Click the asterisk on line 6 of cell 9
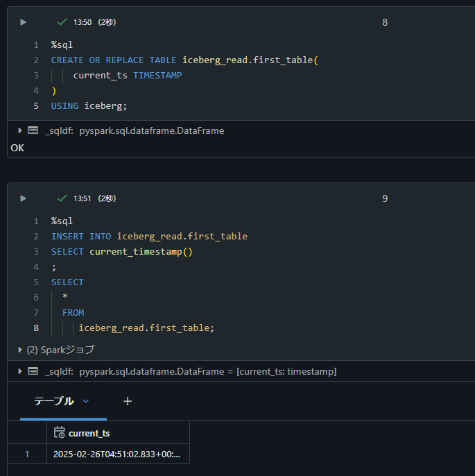475x476 pixels. pos(65,296)
